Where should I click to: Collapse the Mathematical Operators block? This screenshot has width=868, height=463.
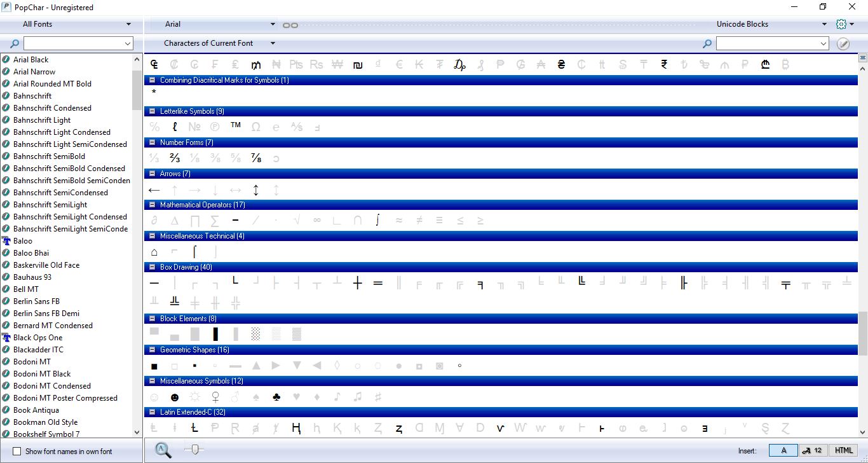(152, 205)
